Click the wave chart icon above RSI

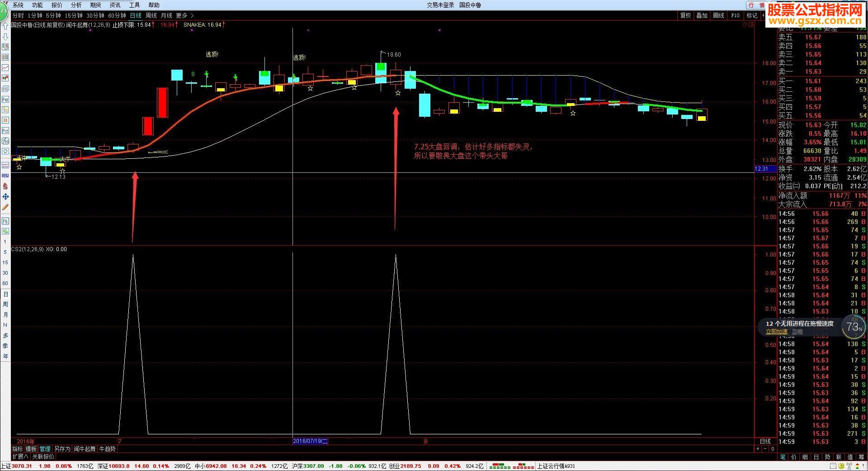click(5, 165)
